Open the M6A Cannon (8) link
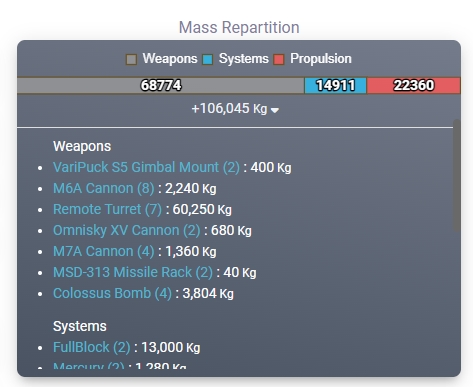473x387 pixels. 104,188
